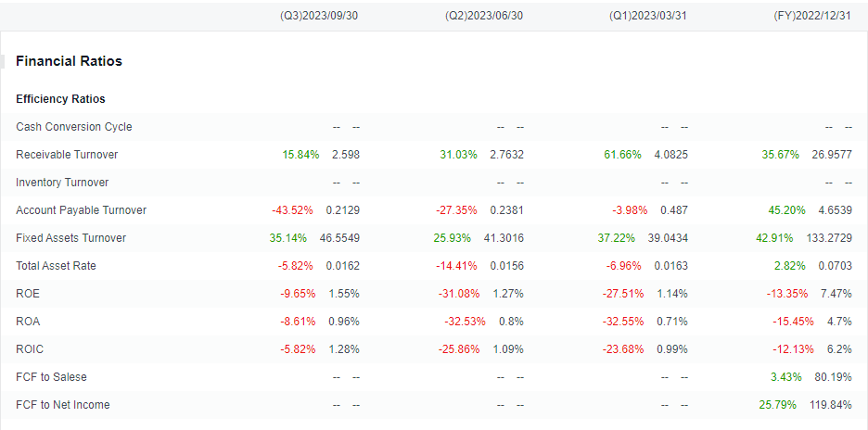Click FCF to Salese value 80.19%
This screenshot has height=430, width=868.
[x=833, y=377]
